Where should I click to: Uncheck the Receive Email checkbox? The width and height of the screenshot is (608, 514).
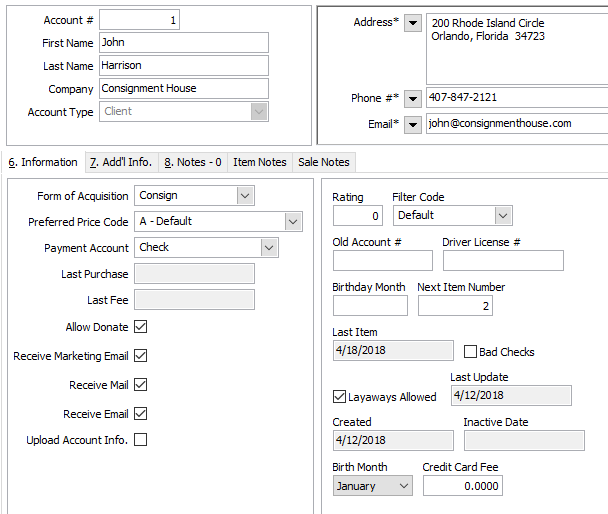click(x=140, y=414)
